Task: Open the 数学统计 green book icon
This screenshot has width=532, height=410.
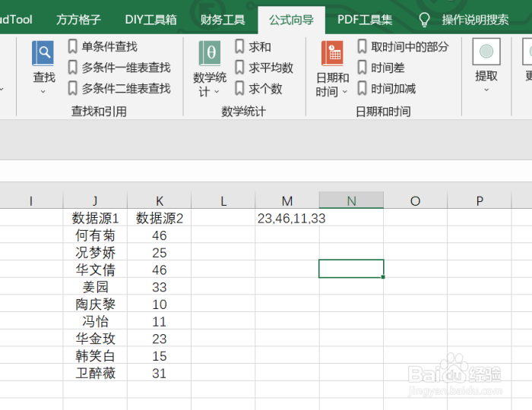Action: coord(210,53)
